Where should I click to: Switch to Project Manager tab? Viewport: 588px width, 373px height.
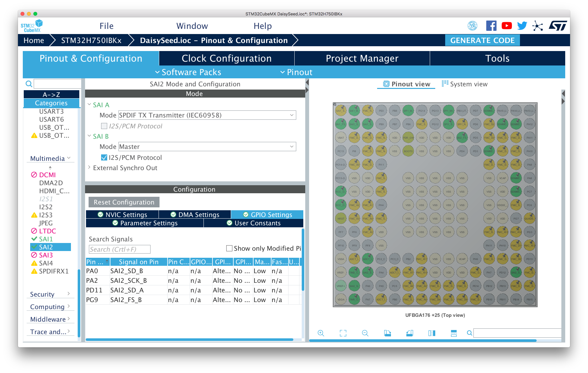click(362, 58)
